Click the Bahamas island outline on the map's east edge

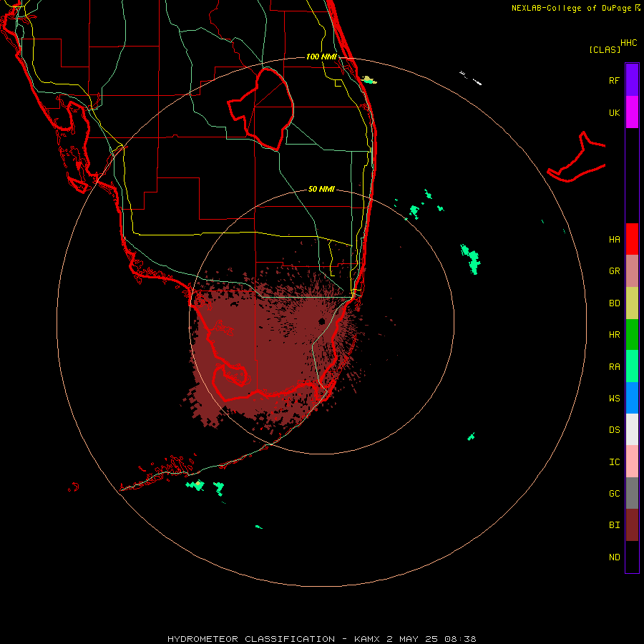(x=576, y=157)
